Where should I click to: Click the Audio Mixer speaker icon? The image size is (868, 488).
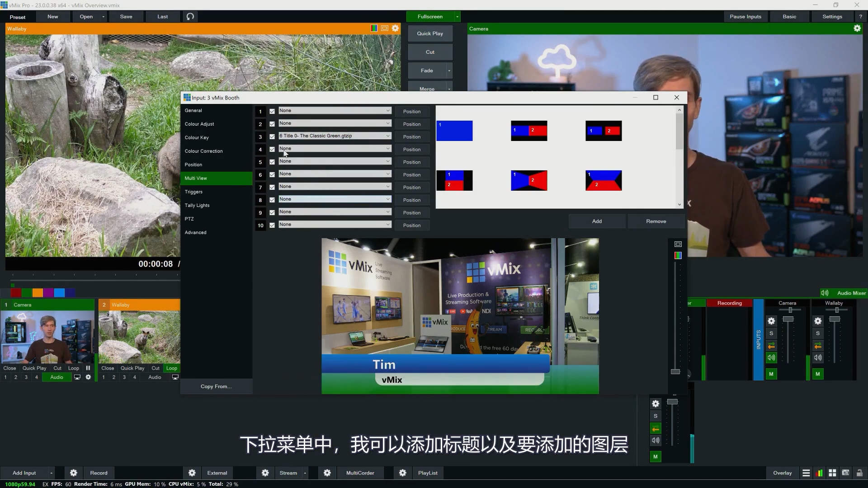(825, 293)
